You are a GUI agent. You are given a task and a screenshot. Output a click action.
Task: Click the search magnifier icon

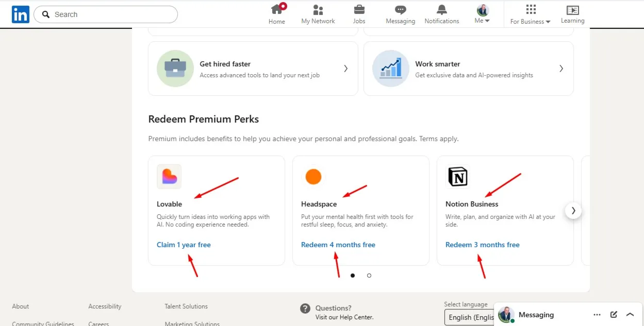(x=46, y=14)
